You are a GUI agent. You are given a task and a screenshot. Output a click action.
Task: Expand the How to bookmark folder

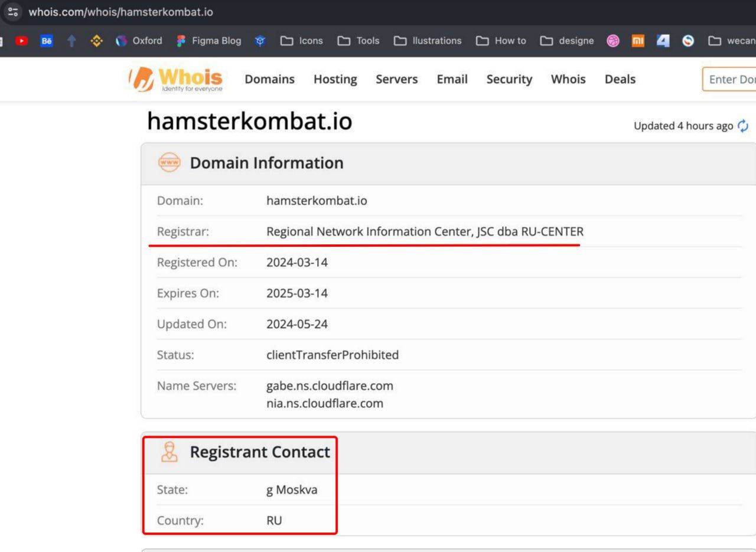click(x=501, y=41)
